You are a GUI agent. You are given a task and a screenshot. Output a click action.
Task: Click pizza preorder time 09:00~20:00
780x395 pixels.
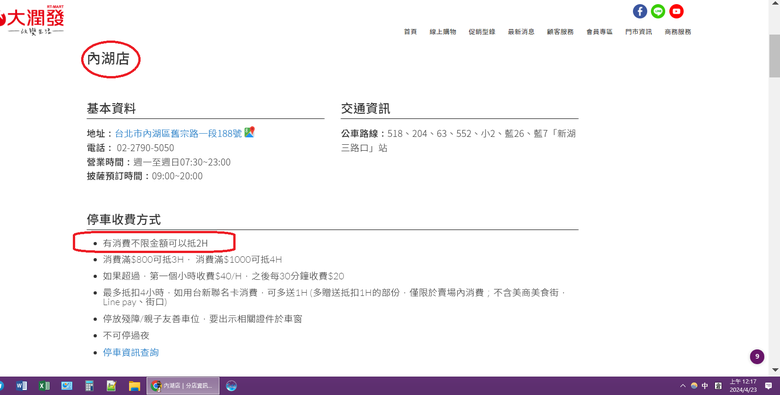click(177, 176)
